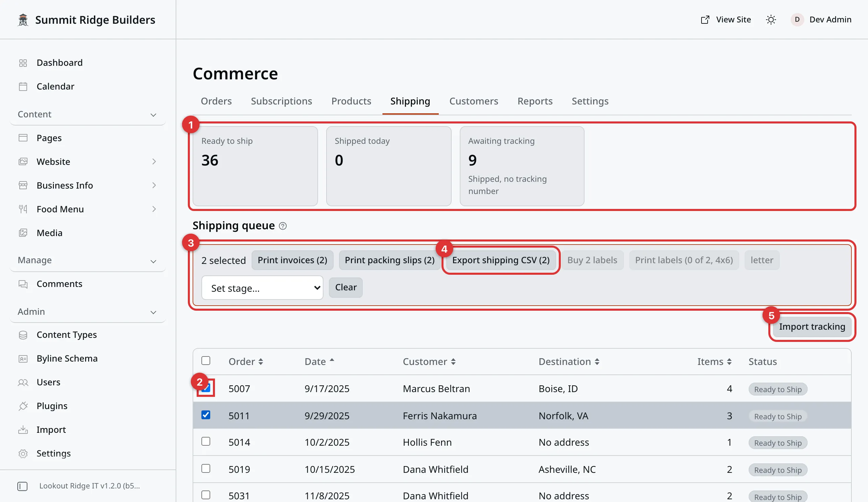Open Content Types database icon
868x502 pixels.
(x=23, y=335)
